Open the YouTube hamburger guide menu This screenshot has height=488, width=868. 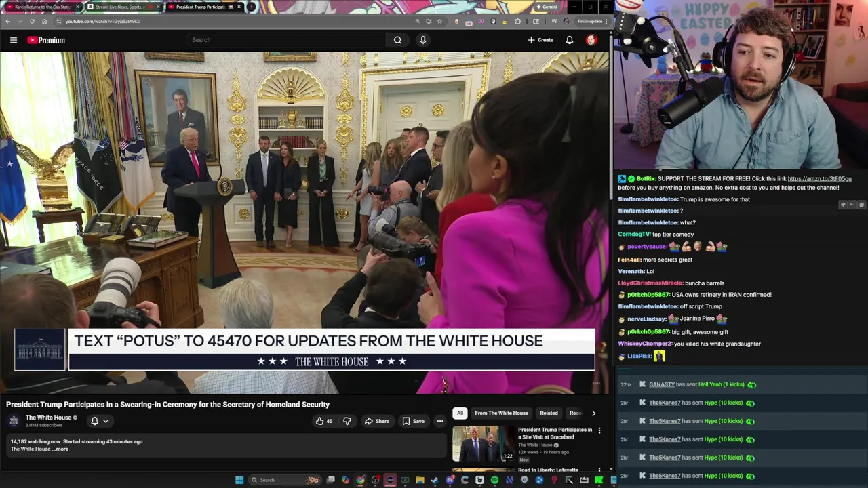coord(13,40)
